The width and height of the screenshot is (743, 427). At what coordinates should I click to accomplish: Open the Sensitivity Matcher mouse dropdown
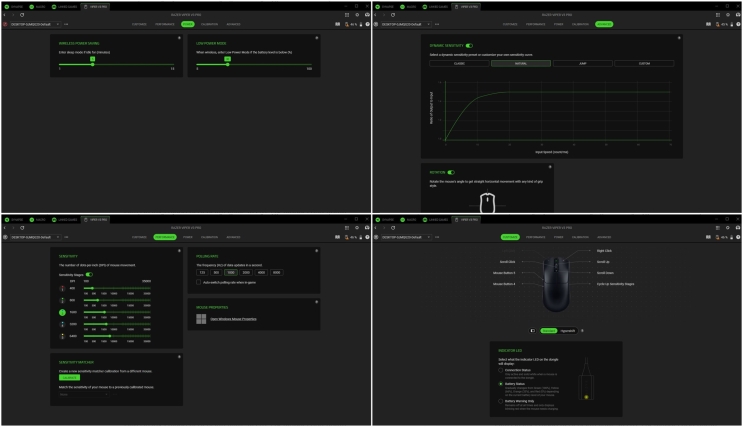click(83, 394)
